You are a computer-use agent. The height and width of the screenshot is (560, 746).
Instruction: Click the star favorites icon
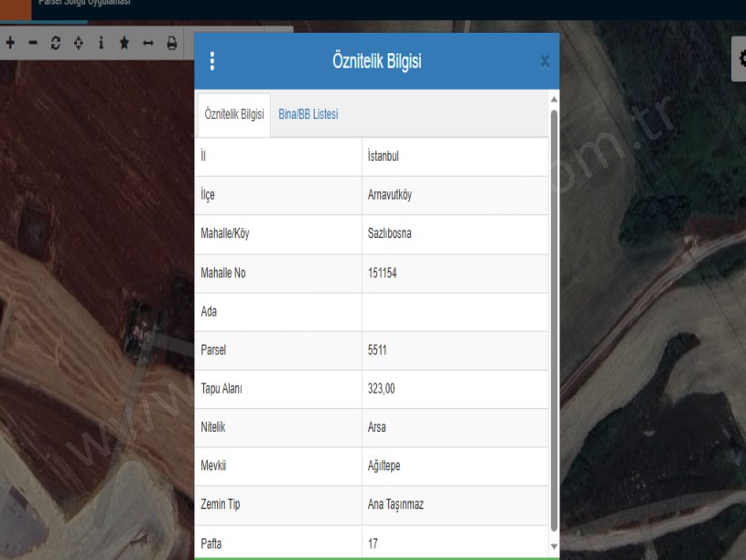tap(124, 43)
